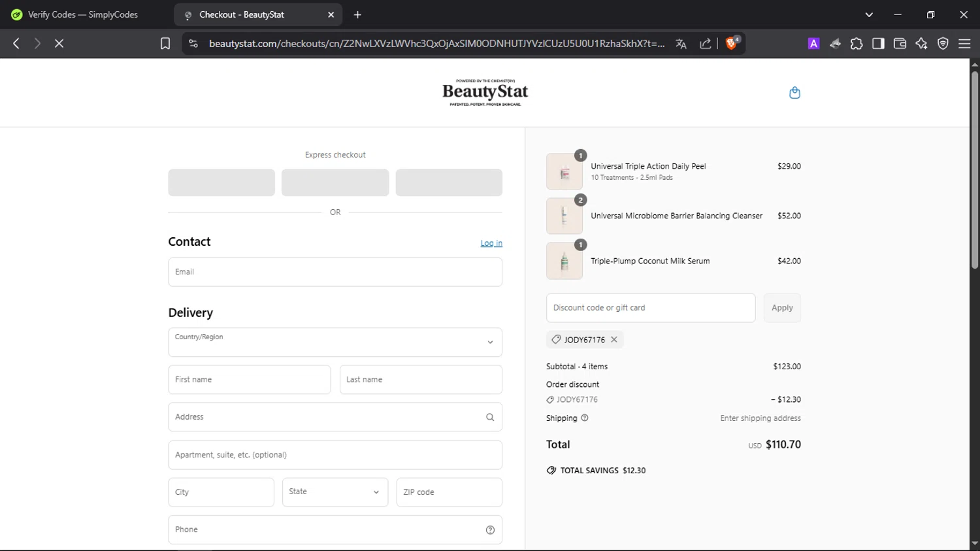This screenshot has height=551, width=980.
Task: Open Leo AI assistant icon
Action: click(x=921, y=43)
